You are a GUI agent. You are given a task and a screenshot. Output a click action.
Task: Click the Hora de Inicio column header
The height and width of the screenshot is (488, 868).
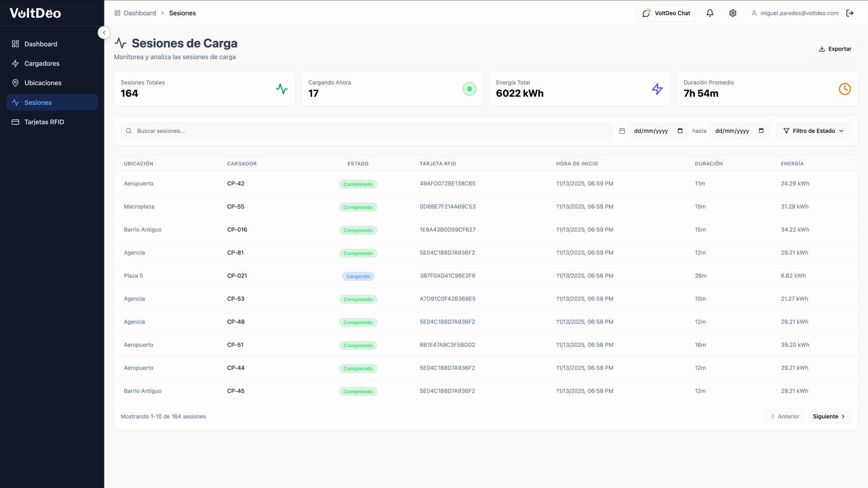[577, 164]
